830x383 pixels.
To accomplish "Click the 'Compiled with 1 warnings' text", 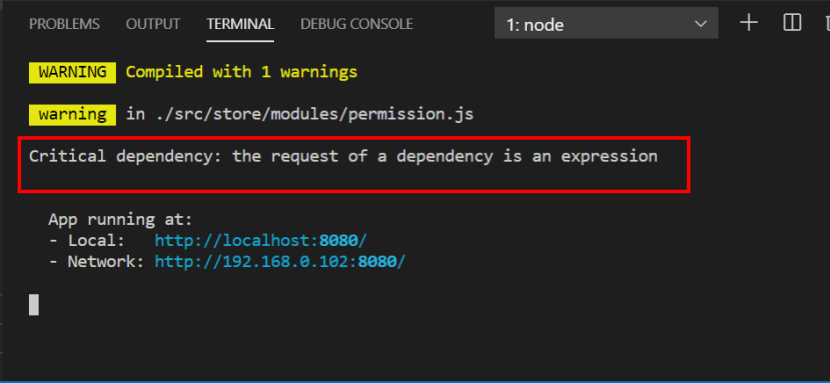I will coord(241,72).
